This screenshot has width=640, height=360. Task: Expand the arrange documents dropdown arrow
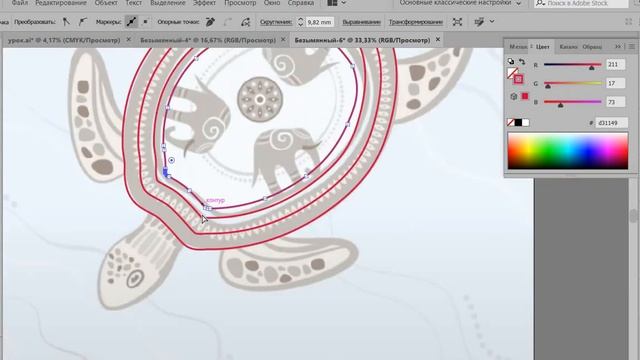pyautogui.click(x=344, y=3)
